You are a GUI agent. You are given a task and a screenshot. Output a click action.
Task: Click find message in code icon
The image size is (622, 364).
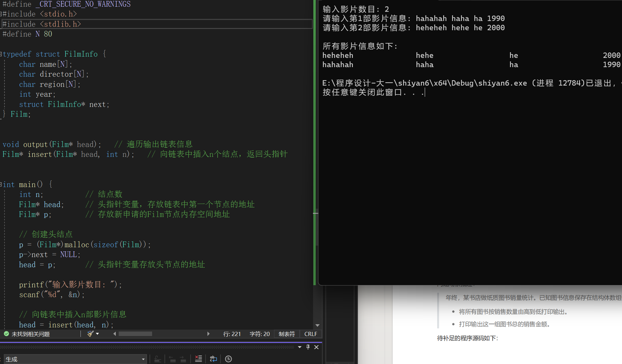157,359
